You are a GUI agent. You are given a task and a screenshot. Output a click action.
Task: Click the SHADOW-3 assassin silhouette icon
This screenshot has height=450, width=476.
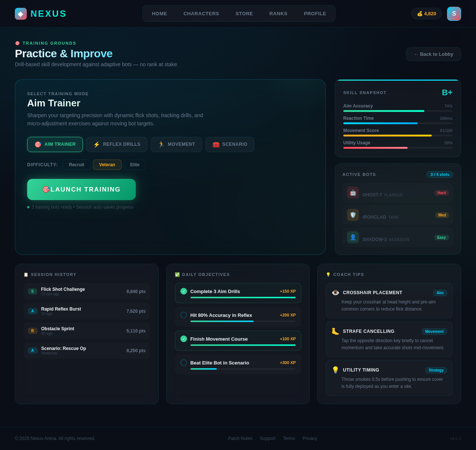coord(353,237)
